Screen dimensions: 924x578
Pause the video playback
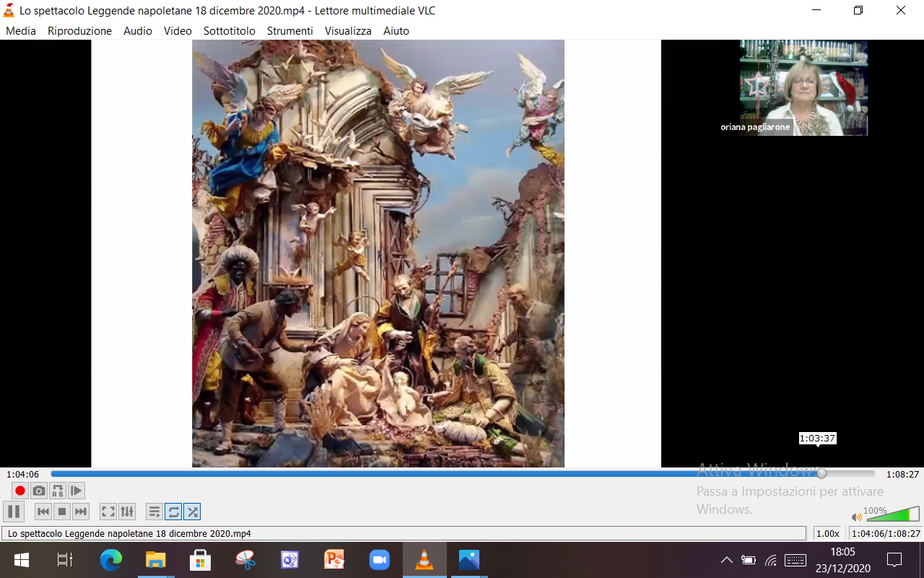coord(14,512)
